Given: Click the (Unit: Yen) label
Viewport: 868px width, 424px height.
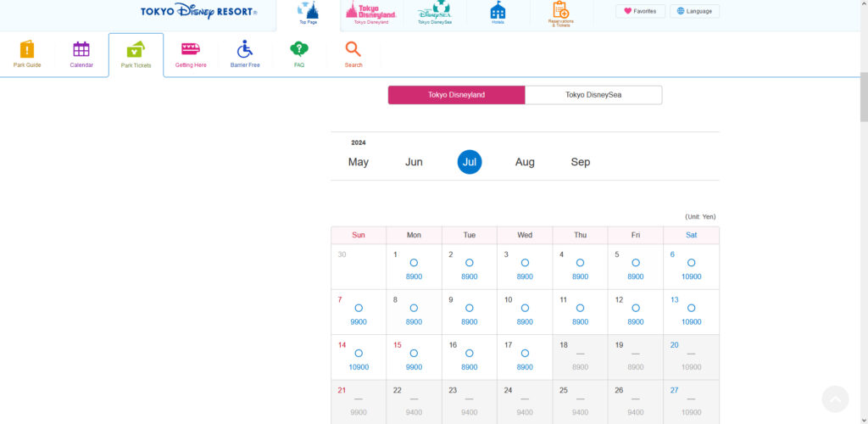Looking at the screenshot, I should pos(700,217).
